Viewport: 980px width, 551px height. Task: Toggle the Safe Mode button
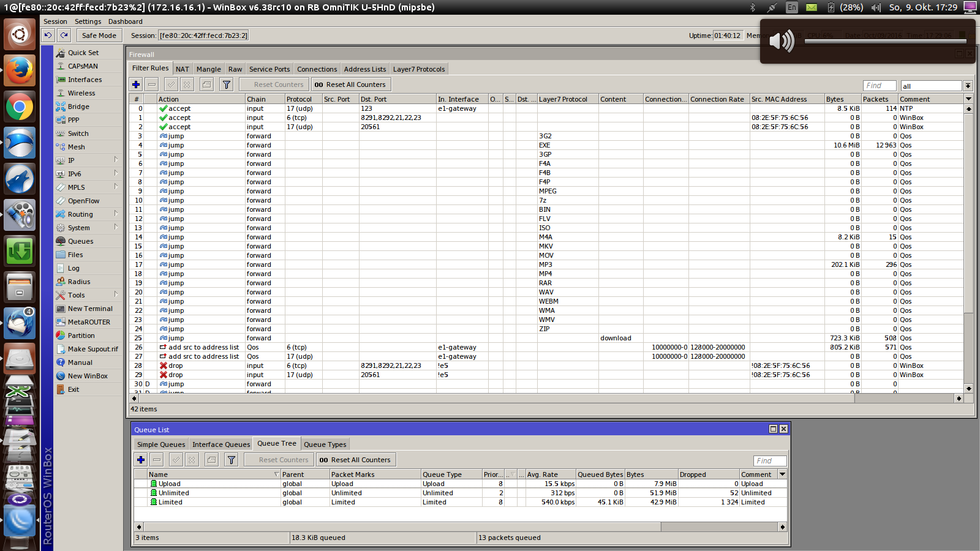(x=99, y=36)
